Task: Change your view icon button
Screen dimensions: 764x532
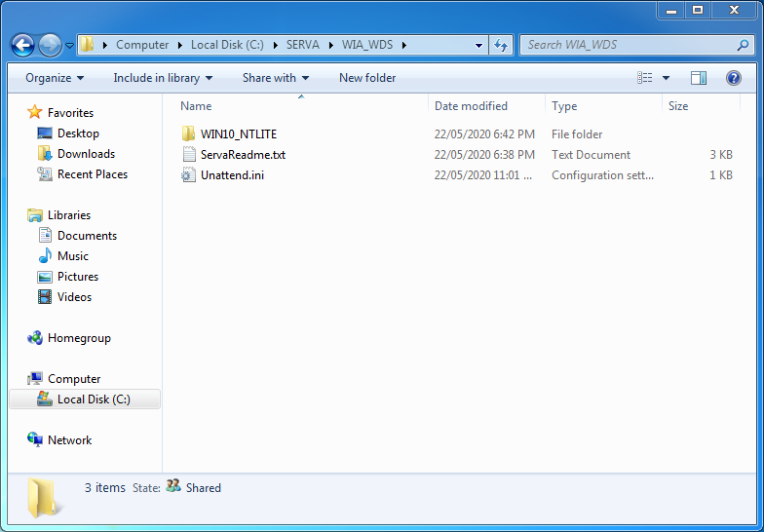Action: [x=645, y=78]
